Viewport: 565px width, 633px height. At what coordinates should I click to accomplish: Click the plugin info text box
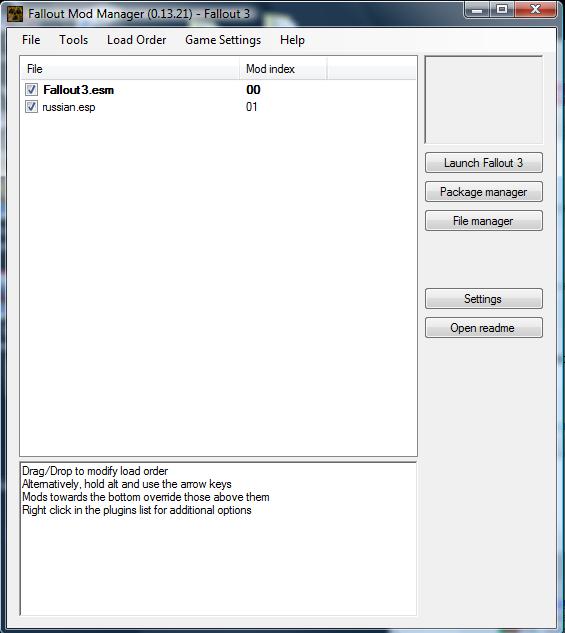point(218,539)
